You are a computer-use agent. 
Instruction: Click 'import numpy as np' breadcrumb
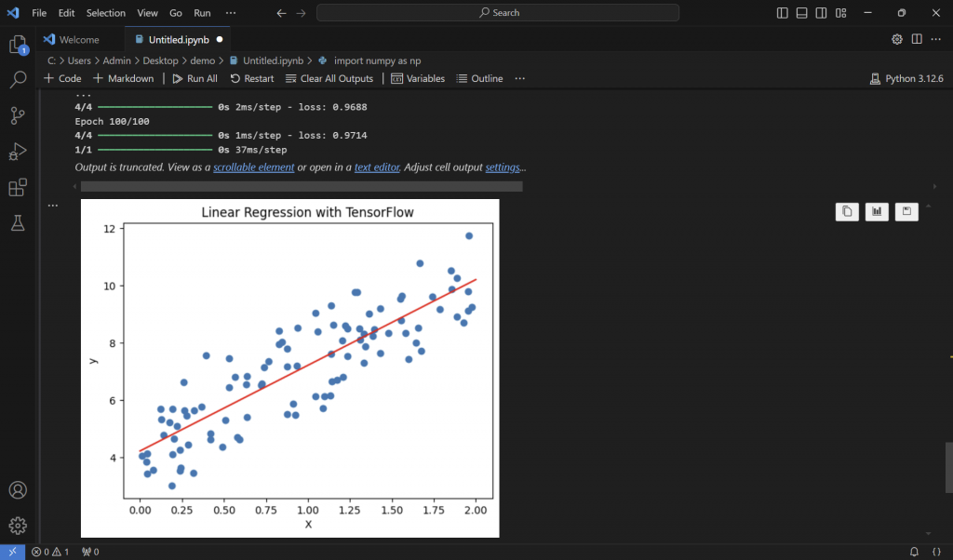point(377,60)
